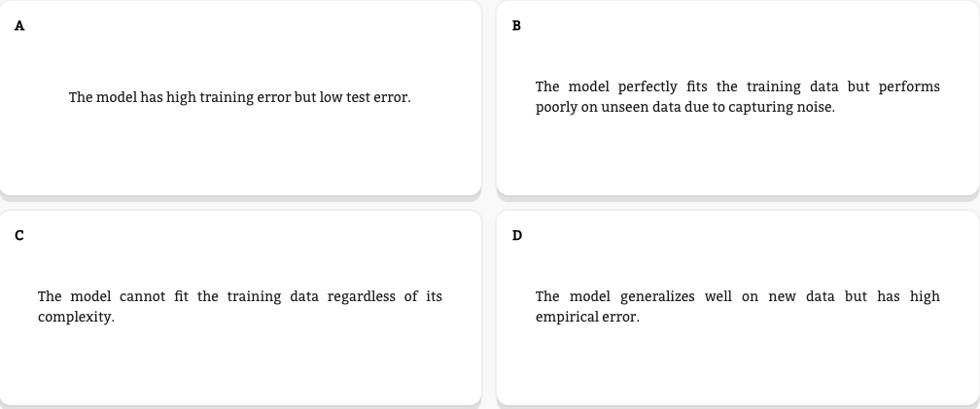Pick the option mentioning model complexity

pyautogui.click(x=76, y=317)
